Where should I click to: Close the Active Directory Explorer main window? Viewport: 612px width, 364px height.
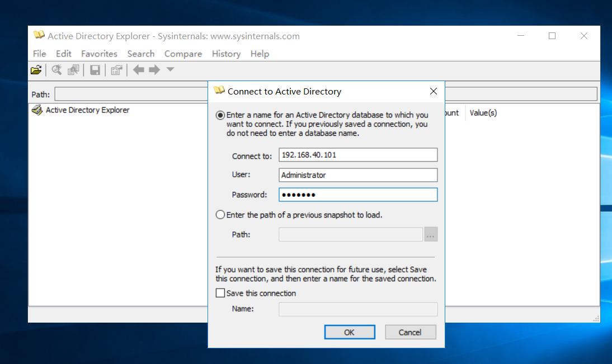pos(584,36)
